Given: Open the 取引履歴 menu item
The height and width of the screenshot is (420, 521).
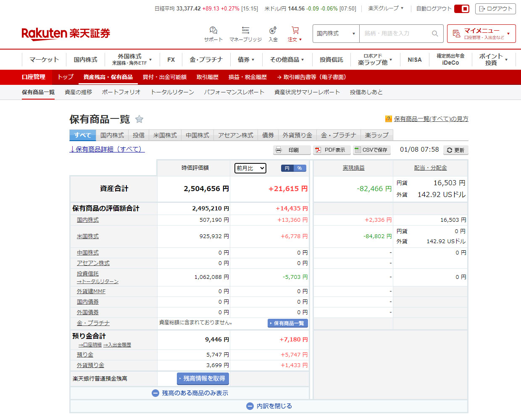Looking at the screenshot, I should click(x=207, y=77).
